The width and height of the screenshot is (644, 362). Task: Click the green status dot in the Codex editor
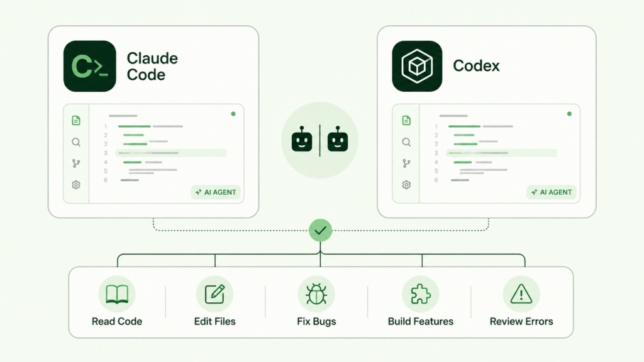pos(569,114)
